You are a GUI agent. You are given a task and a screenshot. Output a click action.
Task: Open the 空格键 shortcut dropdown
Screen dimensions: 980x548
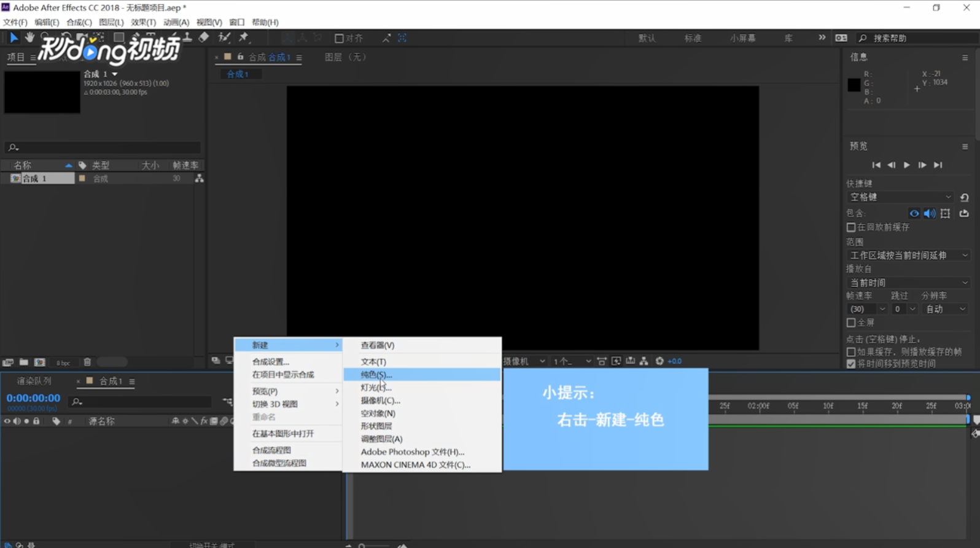[900, 197]
